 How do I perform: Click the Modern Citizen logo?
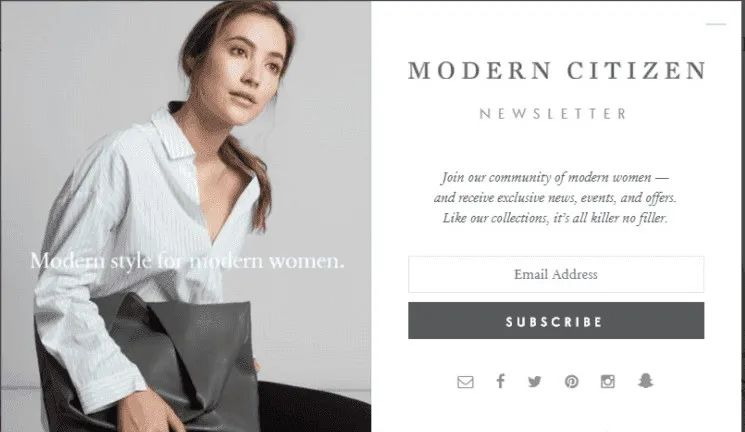(x=556, y=70)
